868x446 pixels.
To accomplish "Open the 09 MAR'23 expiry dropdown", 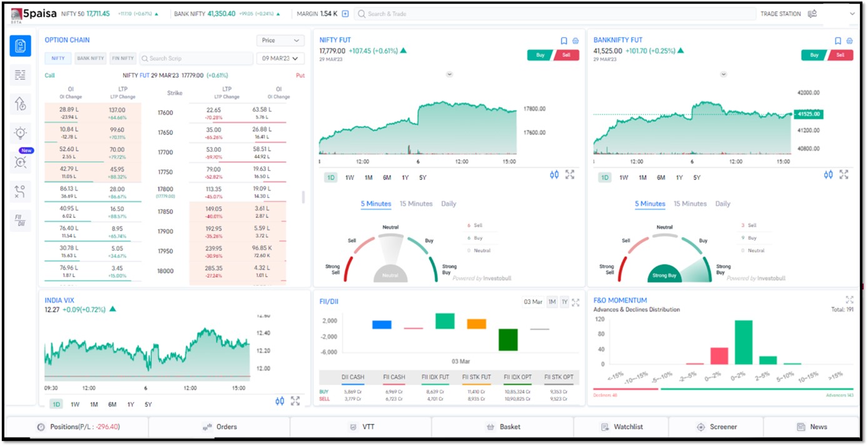I will point(281,58).
